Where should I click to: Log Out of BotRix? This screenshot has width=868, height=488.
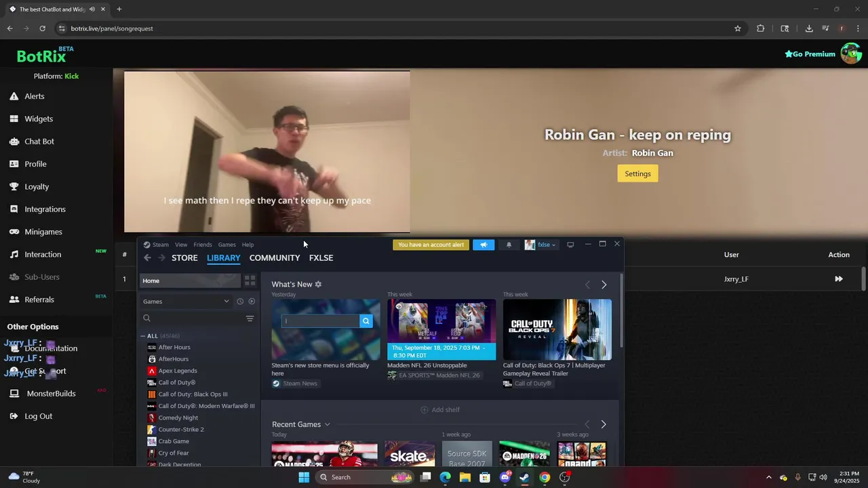38,416
